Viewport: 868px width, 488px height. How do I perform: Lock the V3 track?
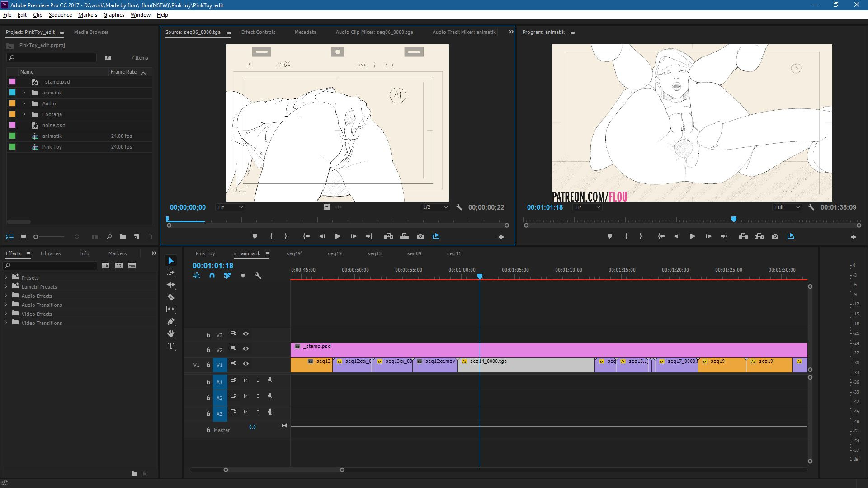(x=208, y=335)
